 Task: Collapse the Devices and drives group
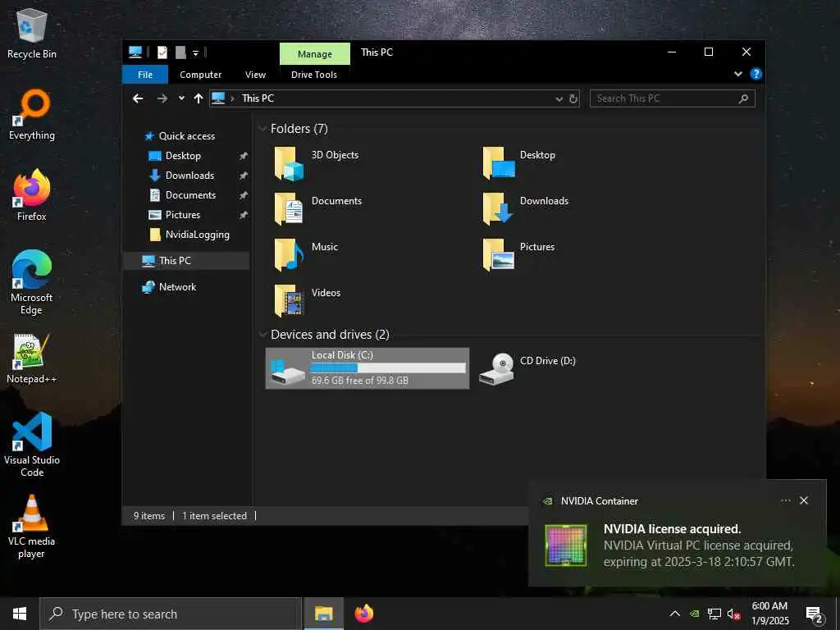(262, 335)
